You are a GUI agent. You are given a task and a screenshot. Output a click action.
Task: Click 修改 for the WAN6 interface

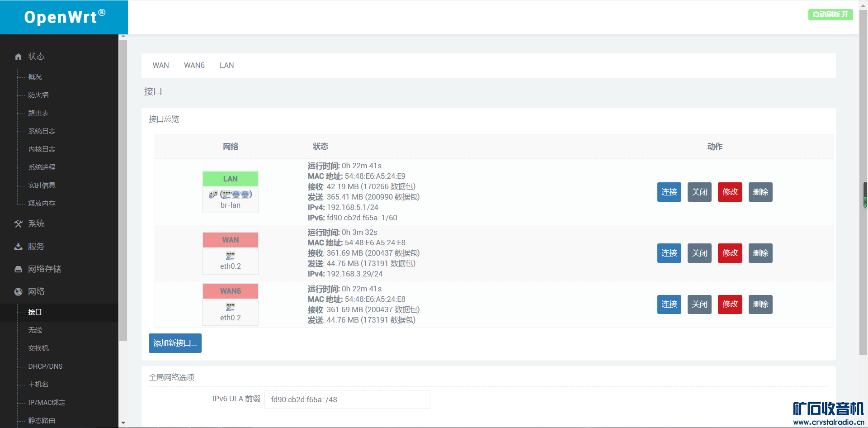point(730,304)
